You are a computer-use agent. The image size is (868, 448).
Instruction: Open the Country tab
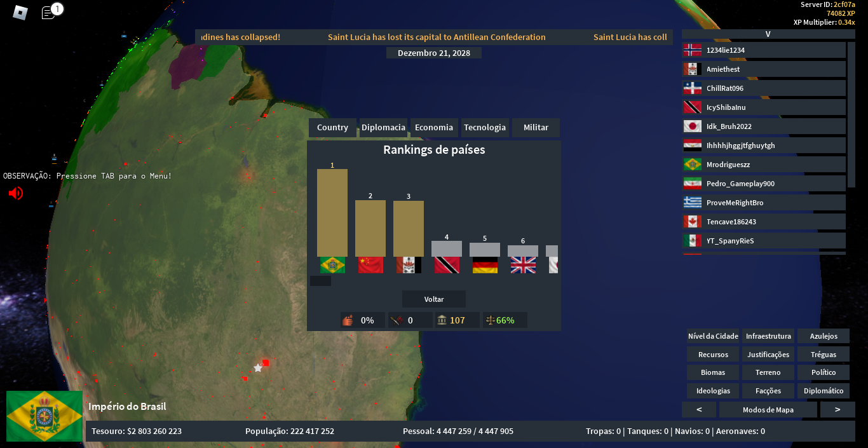tap(332, 128)
